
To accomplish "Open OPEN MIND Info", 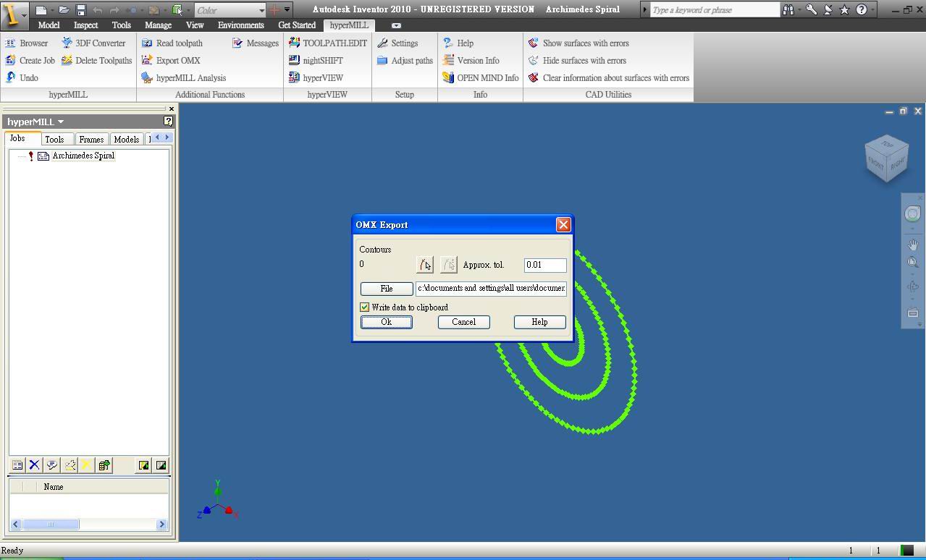I will 481,78.
